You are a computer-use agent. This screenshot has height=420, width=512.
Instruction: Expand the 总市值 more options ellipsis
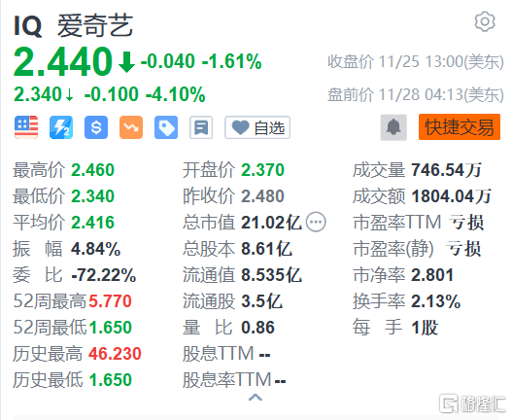pos(316,223)
